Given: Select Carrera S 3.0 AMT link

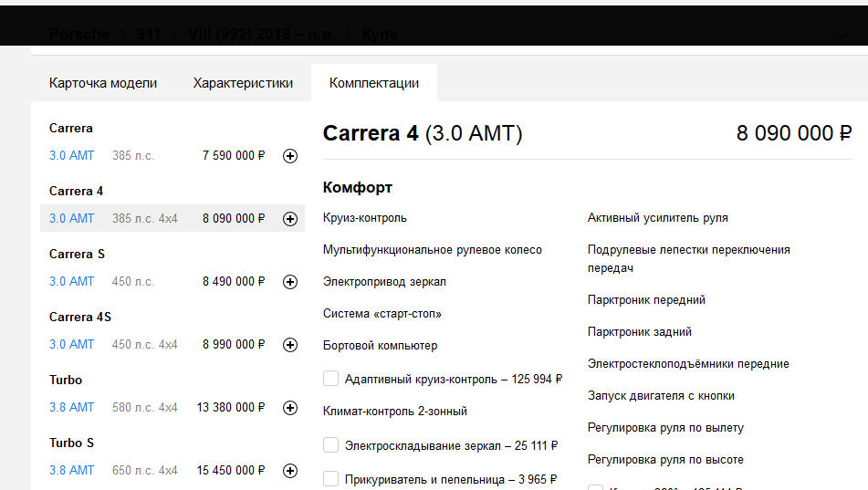Looking at the screenshot, I should pos(72,281).
